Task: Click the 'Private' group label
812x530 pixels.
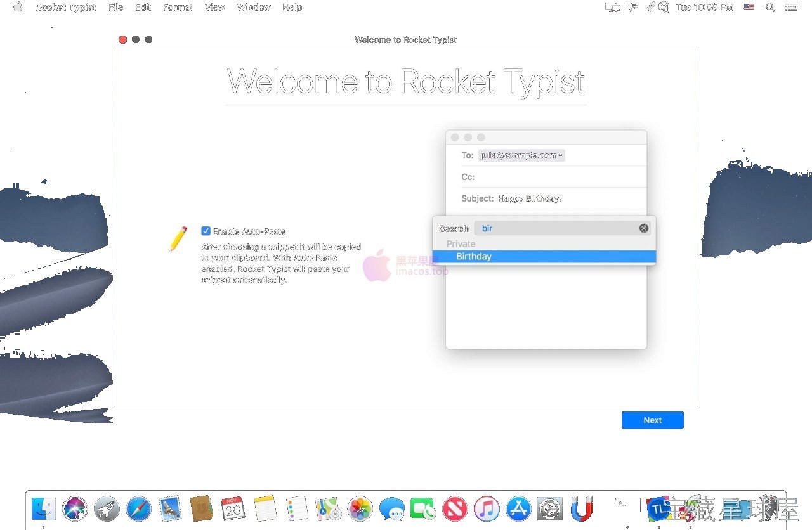Action: 461,244
